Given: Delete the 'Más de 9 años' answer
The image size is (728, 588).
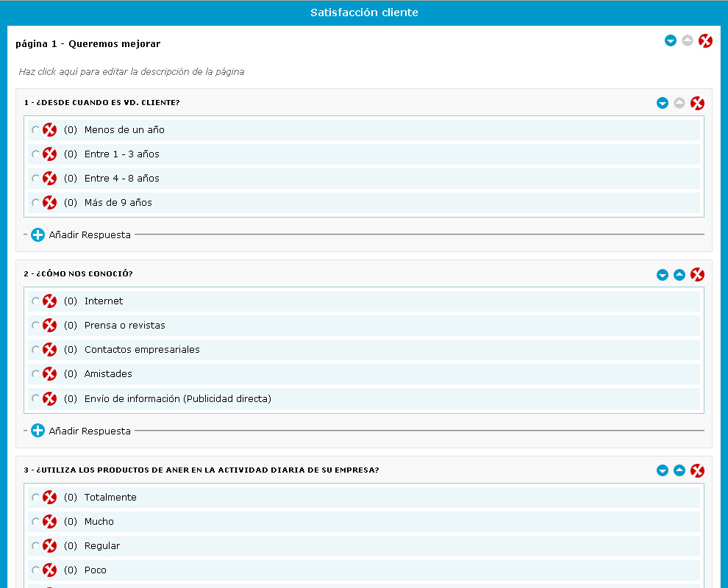Looking at the screenshot, I should (x=50, y=202).
